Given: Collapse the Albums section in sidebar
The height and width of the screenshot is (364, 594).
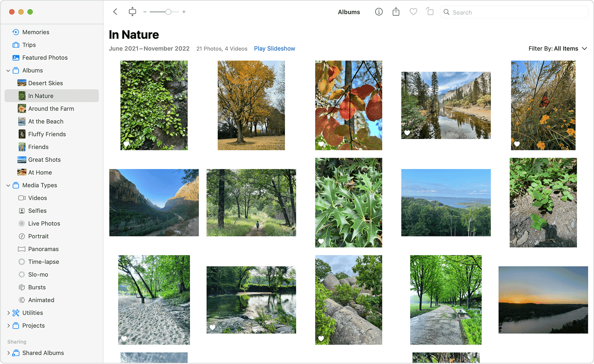Looking at the screenshot, I should [8, 70].
